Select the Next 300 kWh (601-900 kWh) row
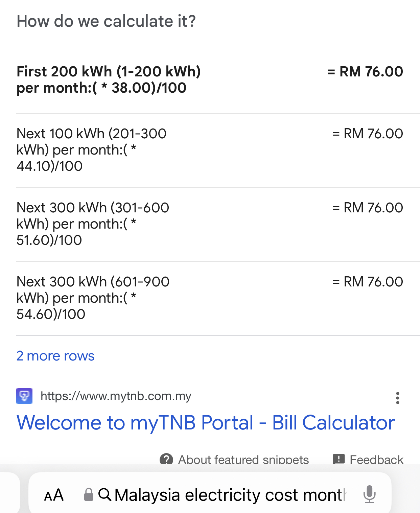 pos(210,298)
